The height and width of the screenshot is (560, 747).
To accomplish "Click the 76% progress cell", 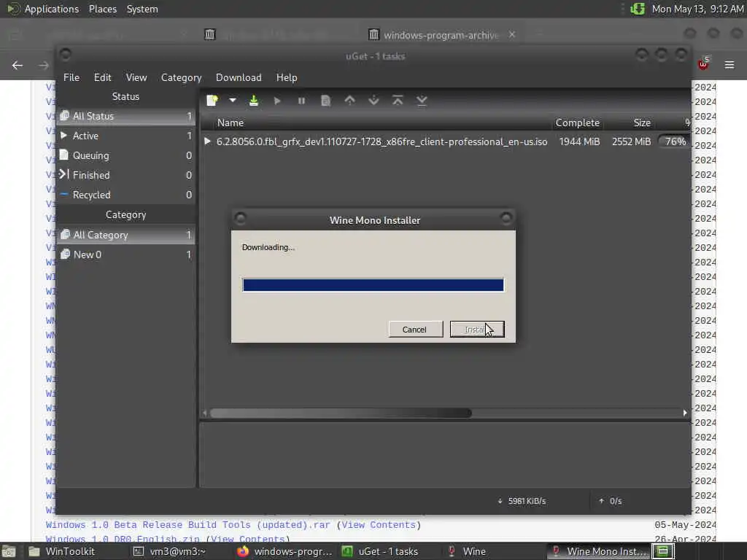I will click(x=675, y=141).
